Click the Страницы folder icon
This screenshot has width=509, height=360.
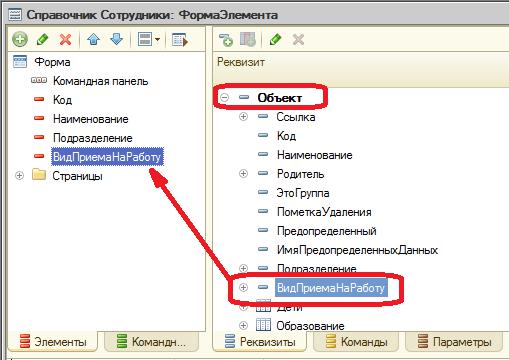click(39, 175)
